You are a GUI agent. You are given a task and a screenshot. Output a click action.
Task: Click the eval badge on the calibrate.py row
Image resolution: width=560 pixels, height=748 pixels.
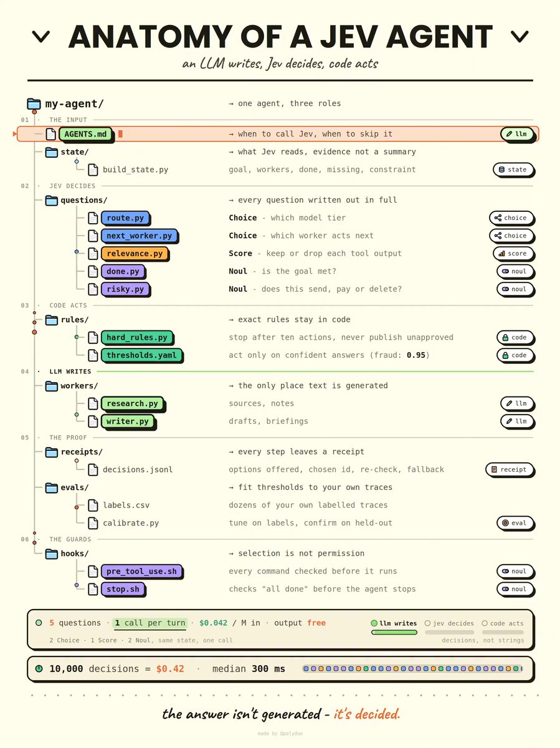pyautogui.click(x=515, y=523)
